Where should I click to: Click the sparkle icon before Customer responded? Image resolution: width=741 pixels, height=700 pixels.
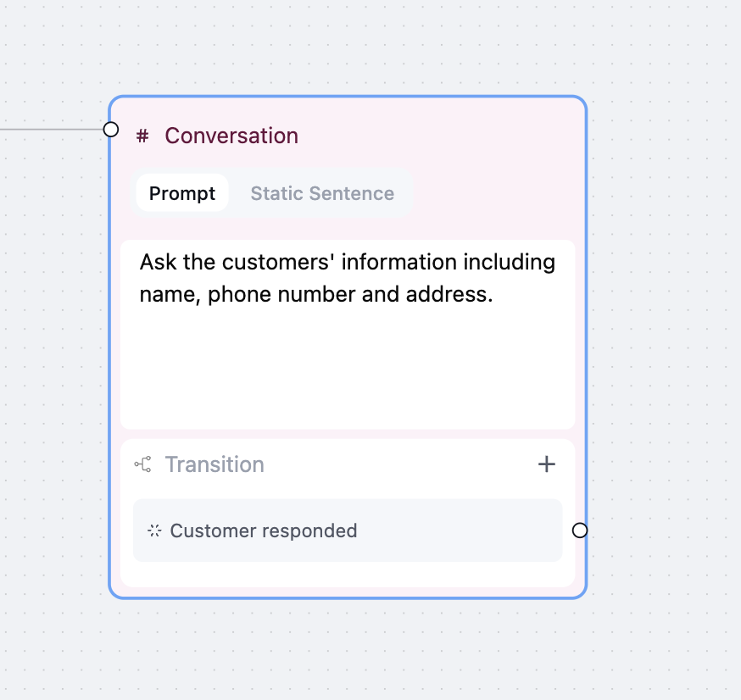click(154, 531)
